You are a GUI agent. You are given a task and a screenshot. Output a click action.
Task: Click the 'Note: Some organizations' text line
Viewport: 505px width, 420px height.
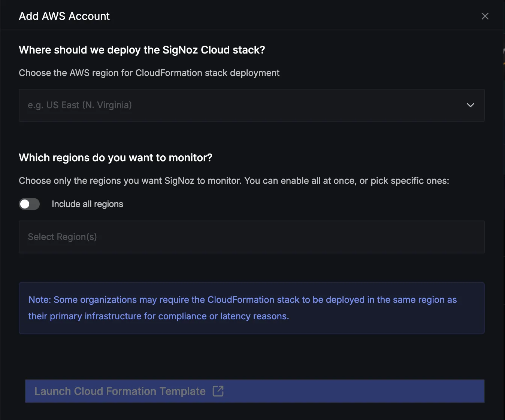click(243, 300)
